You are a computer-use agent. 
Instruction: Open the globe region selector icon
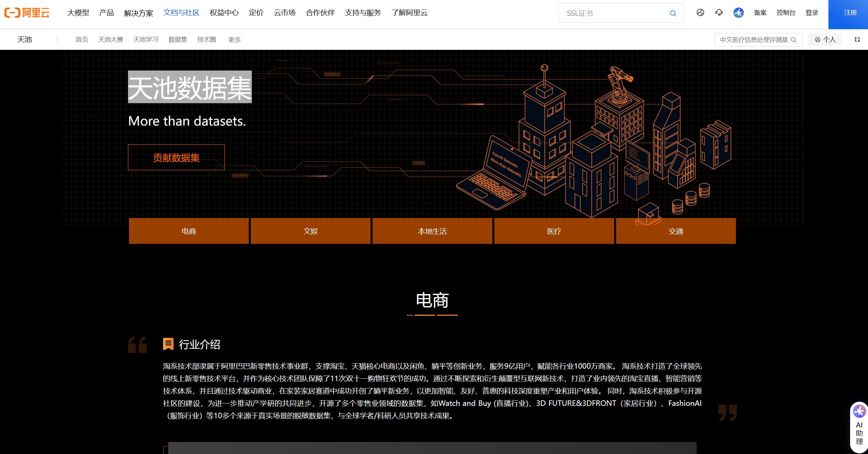tap(700, 13)
